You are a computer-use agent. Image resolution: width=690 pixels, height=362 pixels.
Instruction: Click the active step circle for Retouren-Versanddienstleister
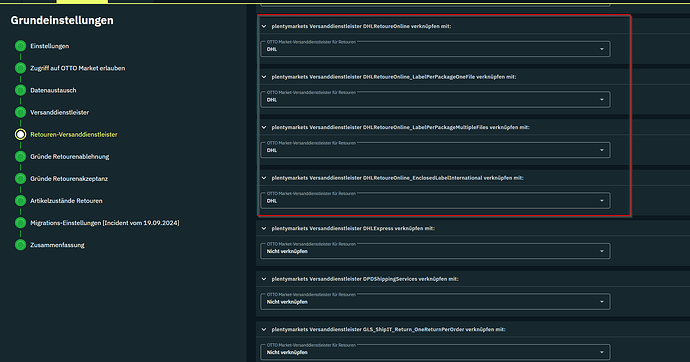pyautogui.click(x=20, y=134)
